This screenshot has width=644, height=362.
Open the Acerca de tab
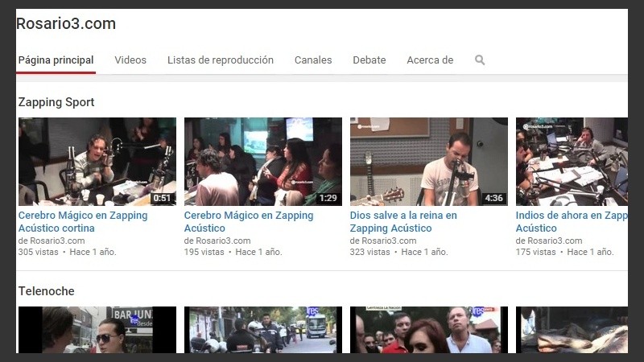click(430, 60)
